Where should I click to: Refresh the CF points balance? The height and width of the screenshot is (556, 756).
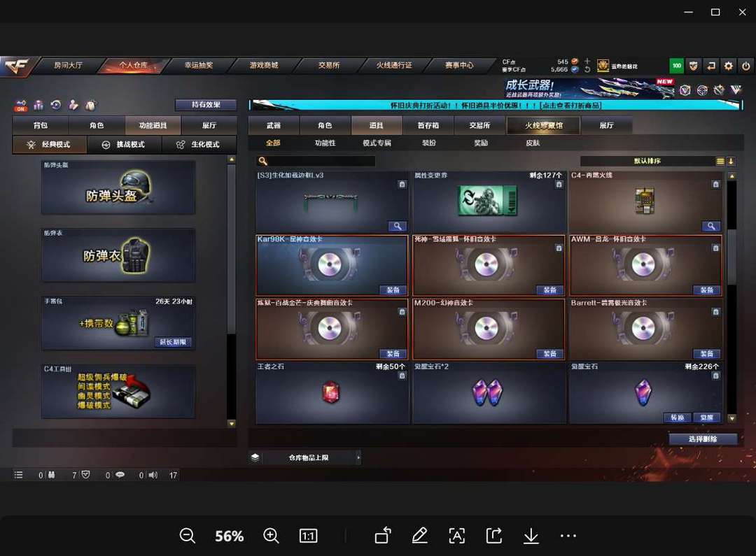click(587, 69)
